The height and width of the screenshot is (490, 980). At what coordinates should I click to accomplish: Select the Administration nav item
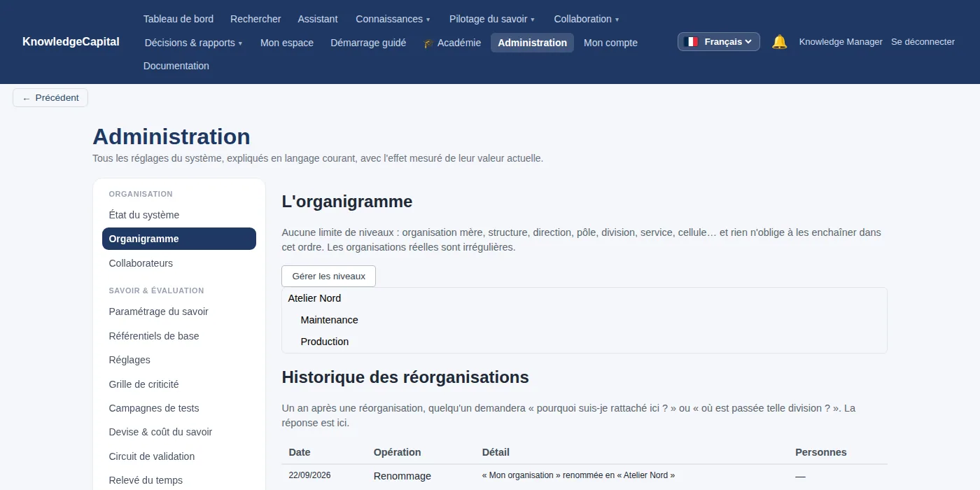pos(532,43)
